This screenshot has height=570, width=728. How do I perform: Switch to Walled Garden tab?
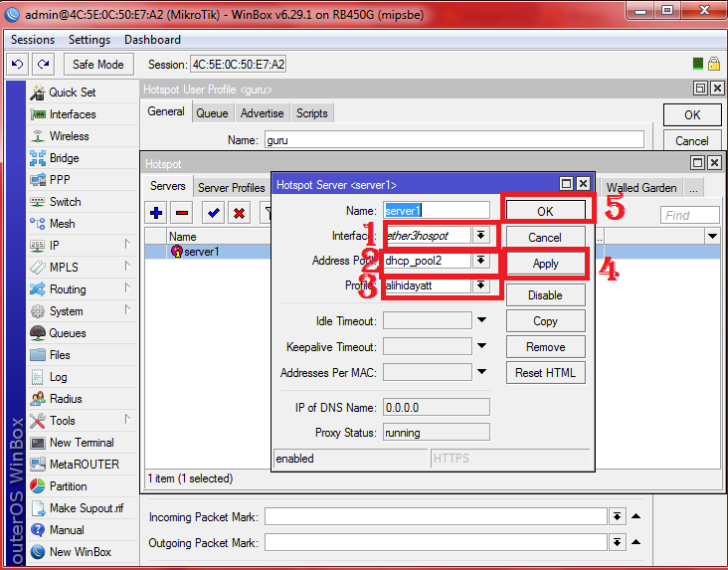pos(641,188)
